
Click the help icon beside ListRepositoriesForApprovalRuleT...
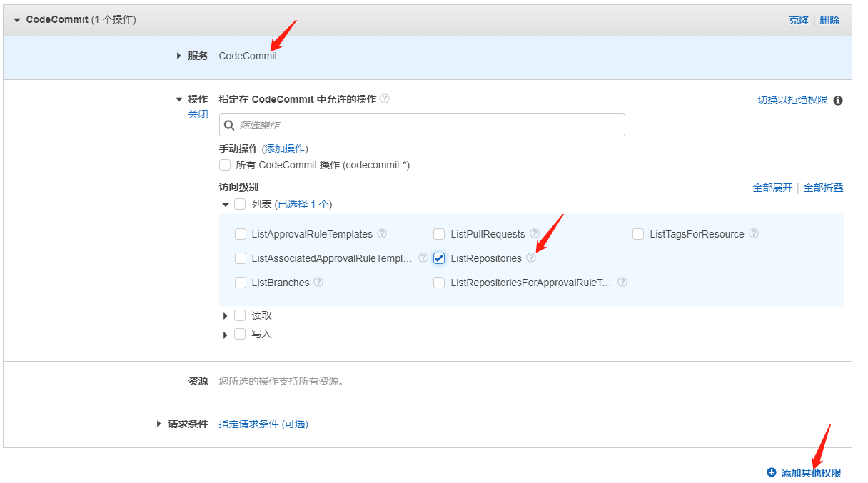[622, 282]
